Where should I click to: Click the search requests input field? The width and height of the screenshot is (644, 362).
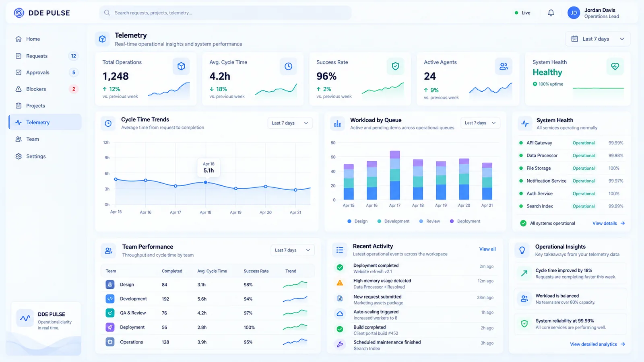[x=225, y=13]
